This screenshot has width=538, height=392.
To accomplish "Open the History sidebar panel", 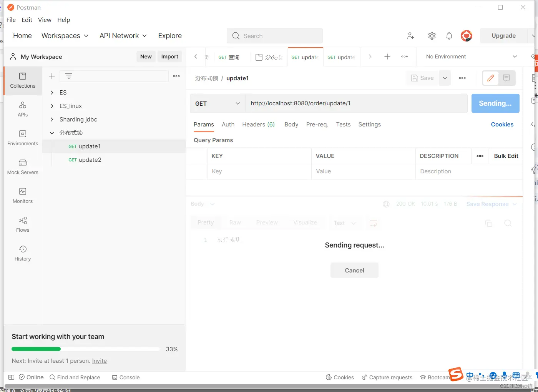I will [x=23, y=253].
